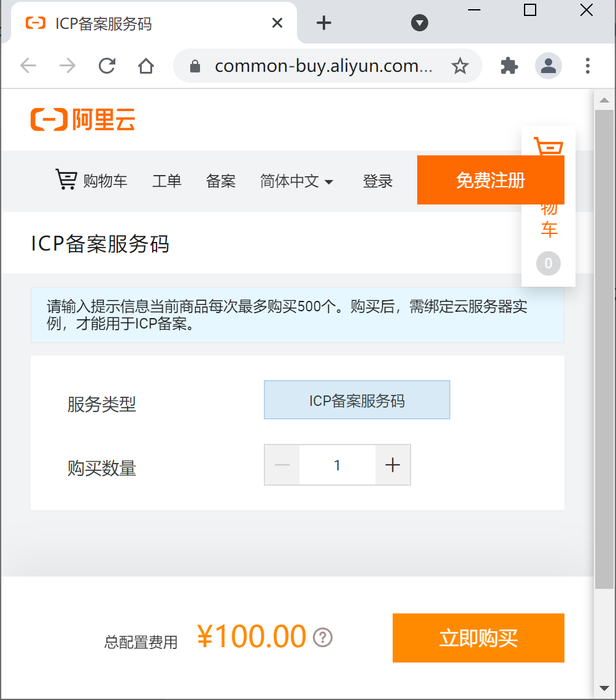Open the shopping cart 购物车 in navigation bar
The height and width of the screenshot is (700, 616).
[91, 181]
